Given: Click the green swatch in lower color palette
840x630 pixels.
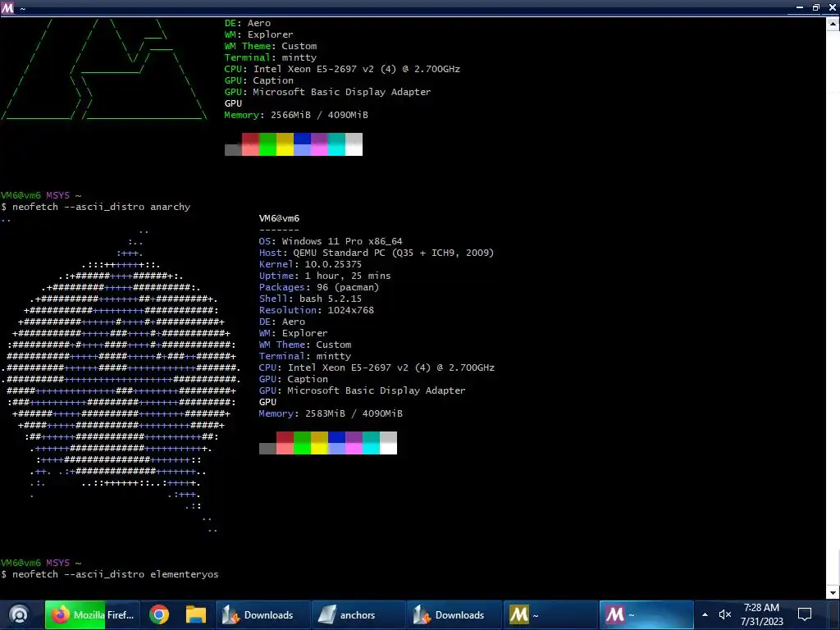Looking at the screenshot, I should tap(302, 443).
